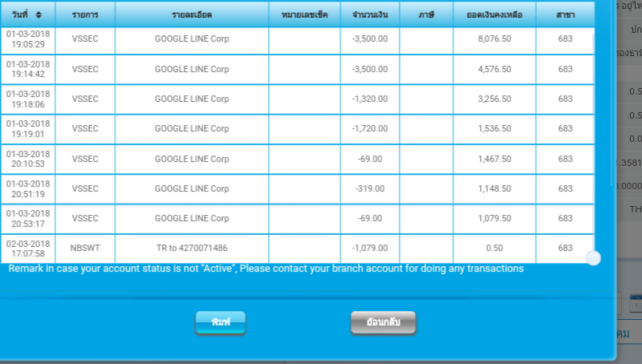Select the ยอดเงินคงเหลือ column header
The image size is (642, 364).
494,14
